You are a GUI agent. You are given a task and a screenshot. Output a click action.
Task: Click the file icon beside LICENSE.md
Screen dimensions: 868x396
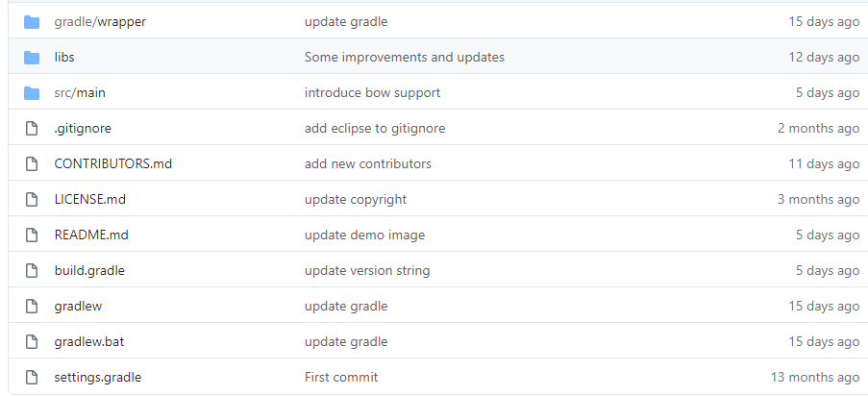32,200
